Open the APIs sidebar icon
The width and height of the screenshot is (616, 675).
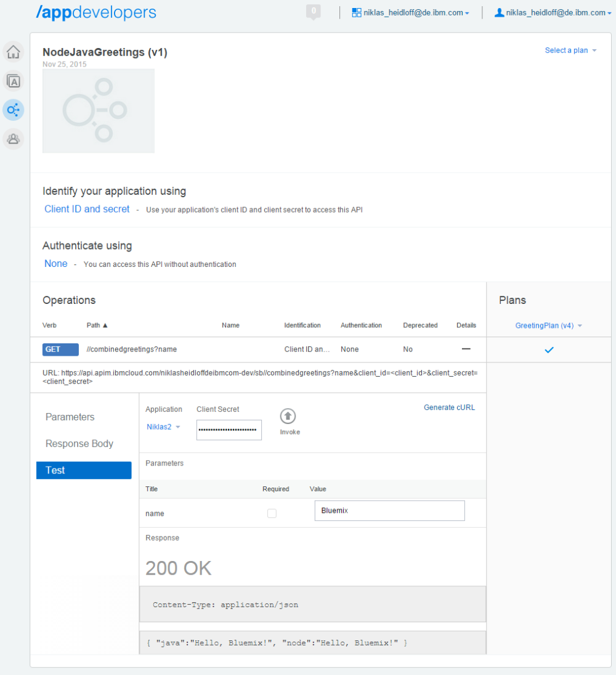(14, 110)
